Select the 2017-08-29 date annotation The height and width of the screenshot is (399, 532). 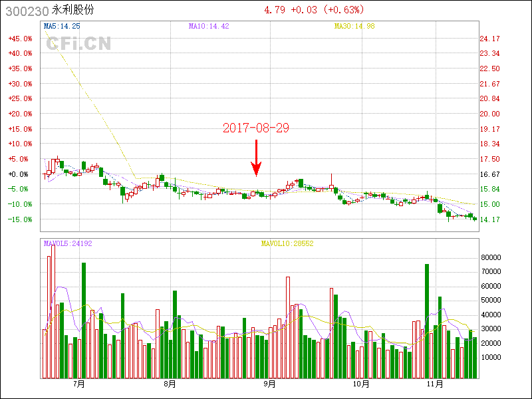(x=256, y=128)
